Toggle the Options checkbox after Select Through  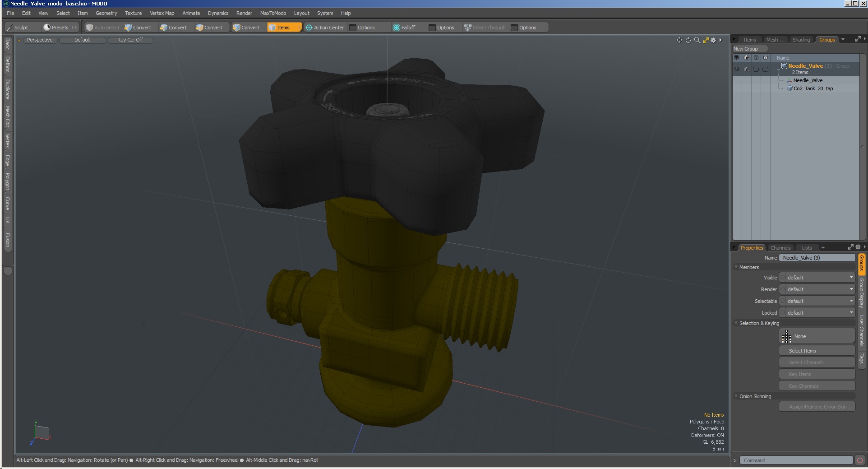point(514,28)
